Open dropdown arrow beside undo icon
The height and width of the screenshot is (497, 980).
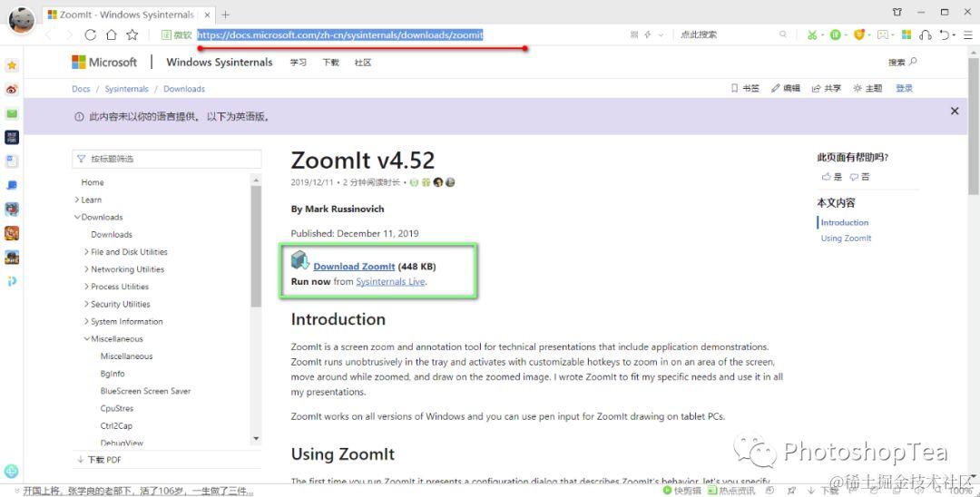pyautogui.click(x=955, y=35)
